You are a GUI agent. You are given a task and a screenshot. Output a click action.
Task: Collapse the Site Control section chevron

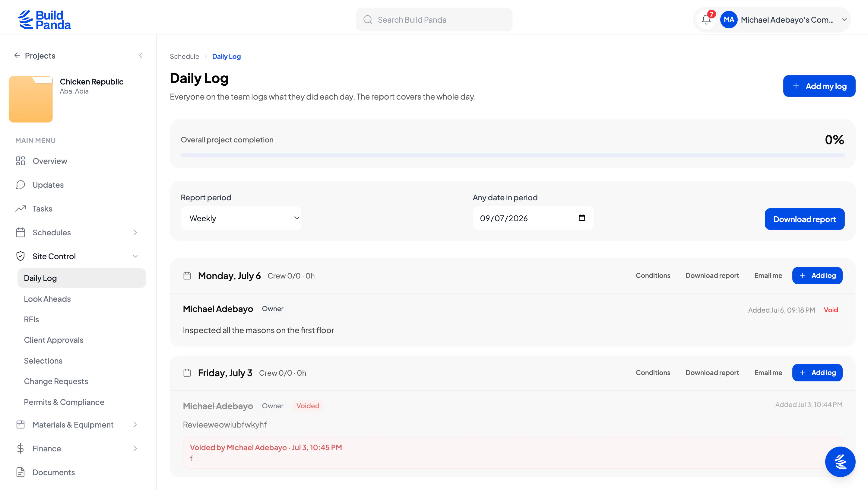click(x=135, y=256)
